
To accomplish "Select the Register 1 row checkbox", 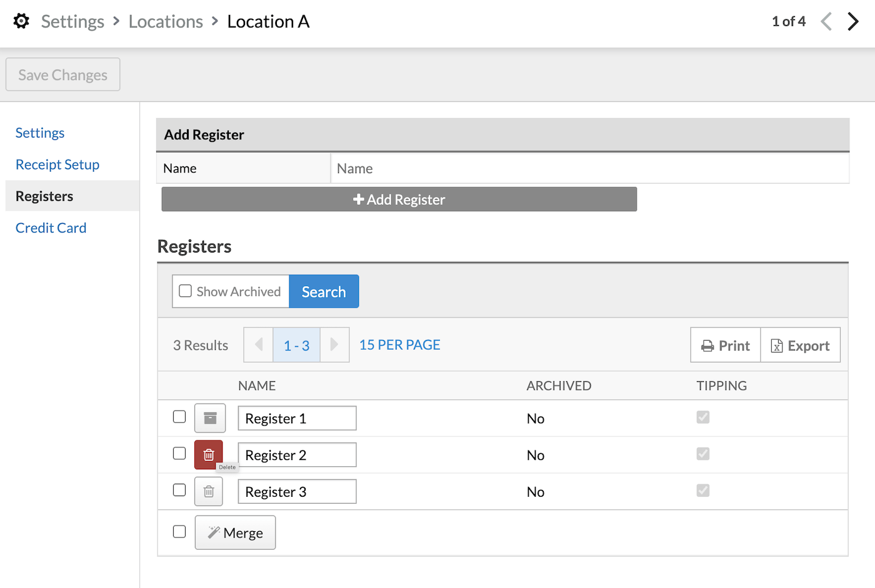I will point(179,417).
